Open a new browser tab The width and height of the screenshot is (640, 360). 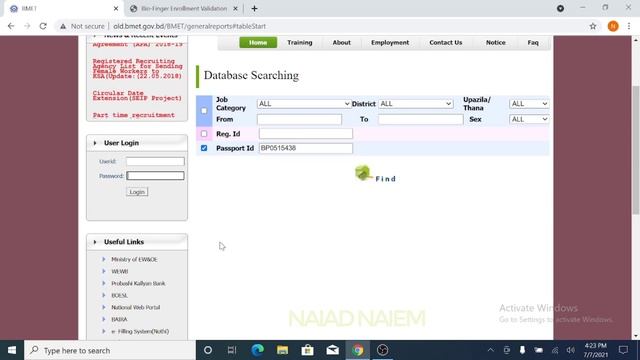(254, 8)
